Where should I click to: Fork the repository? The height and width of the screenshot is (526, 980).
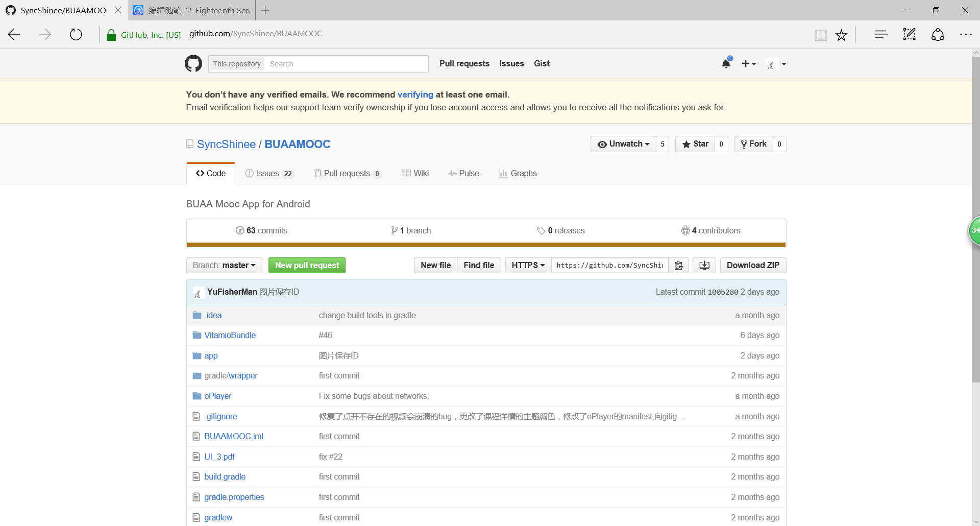tap(754, 144)
